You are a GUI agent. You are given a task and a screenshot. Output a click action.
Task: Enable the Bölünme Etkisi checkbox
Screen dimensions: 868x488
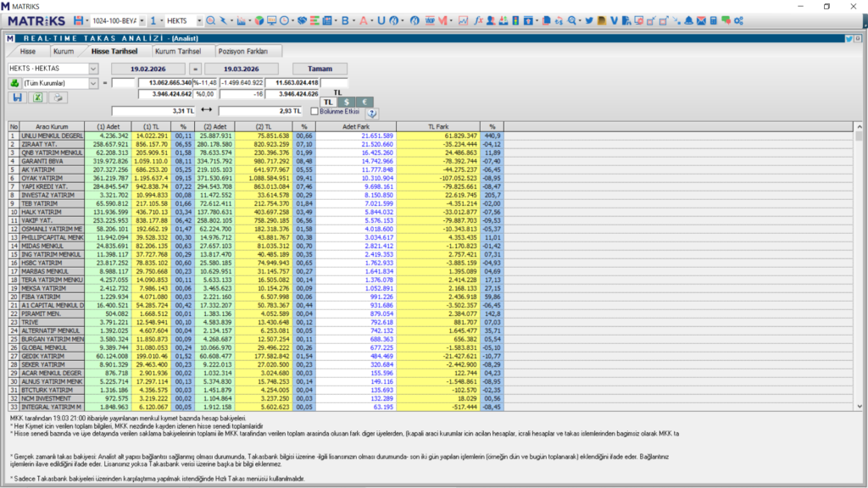tap(314, 111)
